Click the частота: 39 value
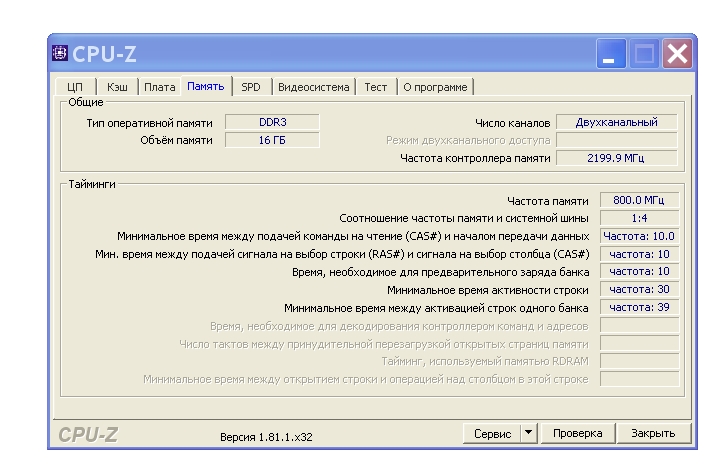The image size is (722, 469). [x=639, y=307]
